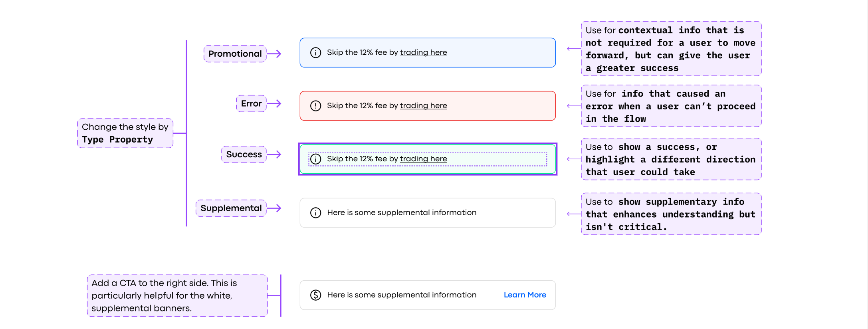868x329 pixels.
Task: Select the "info that caused an error" description note
Action: coord(671,106)
